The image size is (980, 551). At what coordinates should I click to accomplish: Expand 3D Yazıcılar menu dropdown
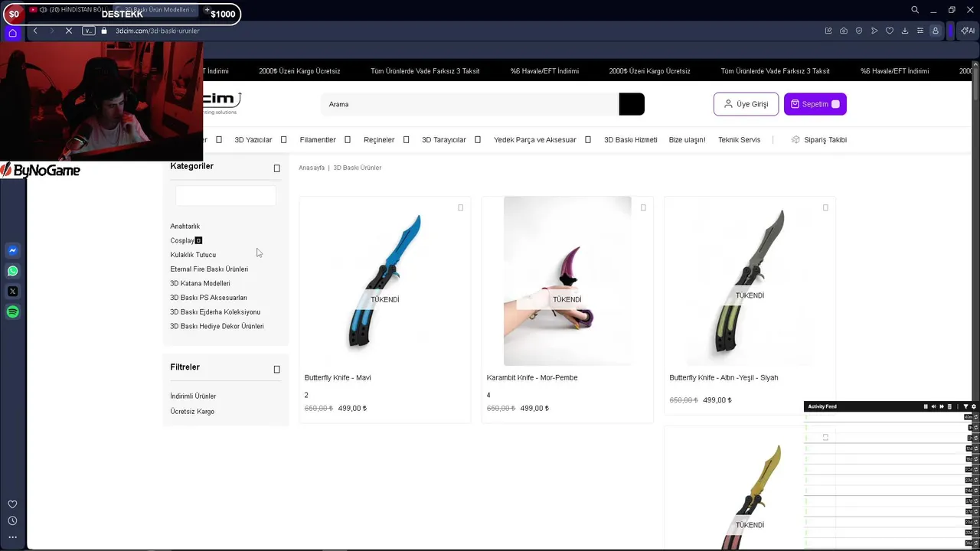[x=283, y=140]
